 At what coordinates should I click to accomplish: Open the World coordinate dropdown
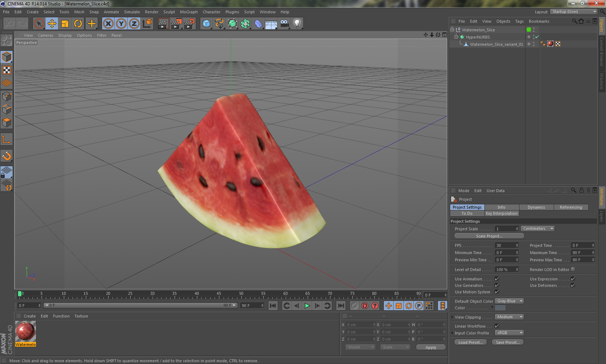[360, 347]
